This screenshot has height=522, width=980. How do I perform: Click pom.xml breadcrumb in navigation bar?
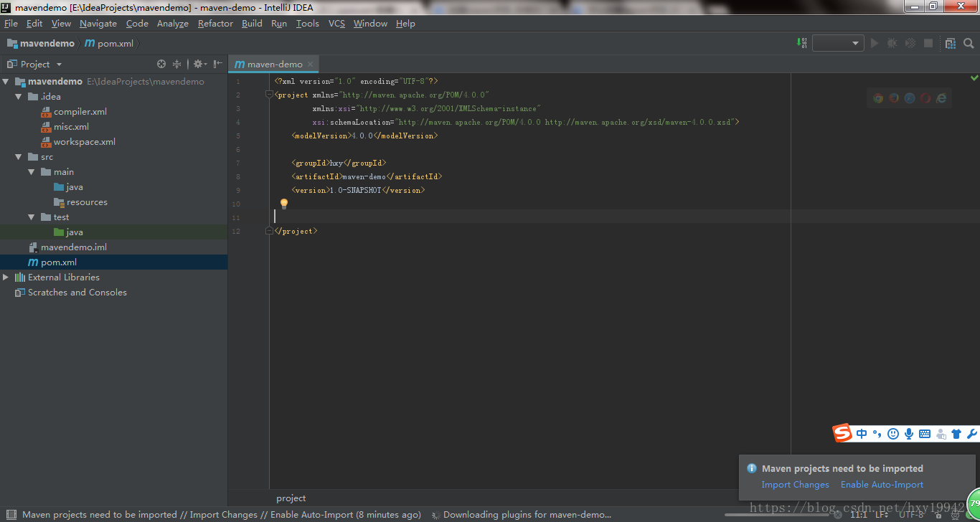click(x=109, y=43)
